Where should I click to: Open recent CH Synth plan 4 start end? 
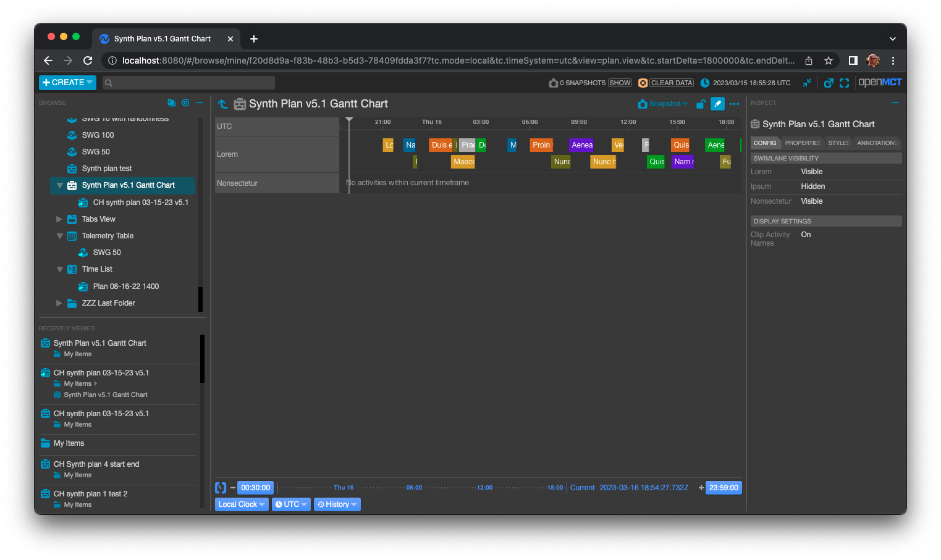coord(96,464)
